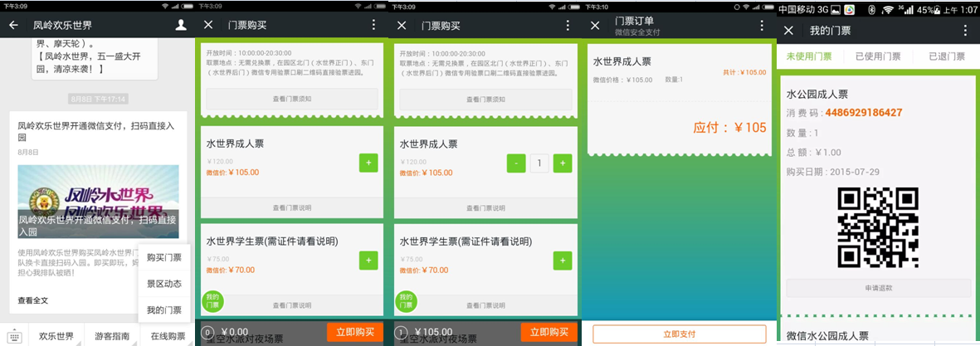The width and height of the screenshot is (980, 346).
Task: Click 查看全文 under the article
Action: pos(32,300)
